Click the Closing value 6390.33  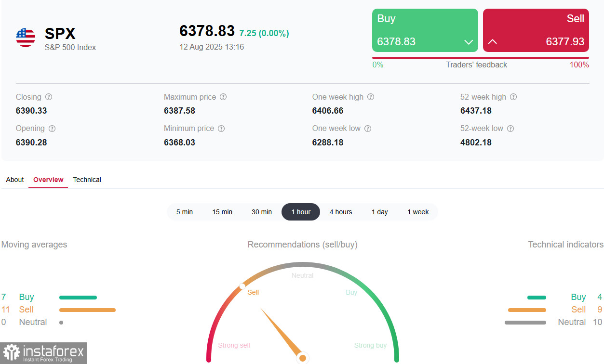click(x=31, y=111)
